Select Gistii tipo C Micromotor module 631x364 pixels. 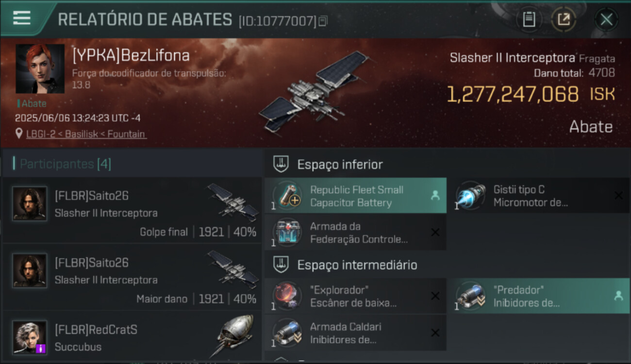[x=538, y=196]
